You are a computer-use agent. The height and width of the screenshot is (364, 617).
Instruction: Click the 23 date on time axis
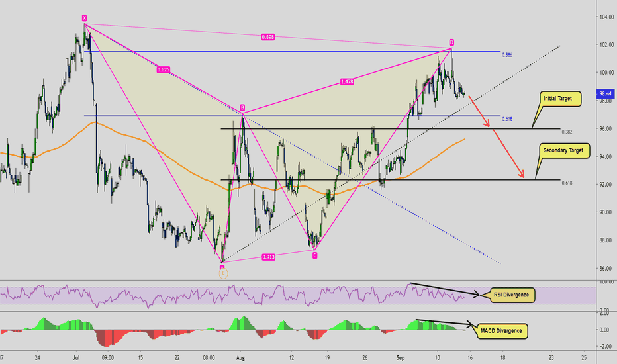[x=551, y=357]
